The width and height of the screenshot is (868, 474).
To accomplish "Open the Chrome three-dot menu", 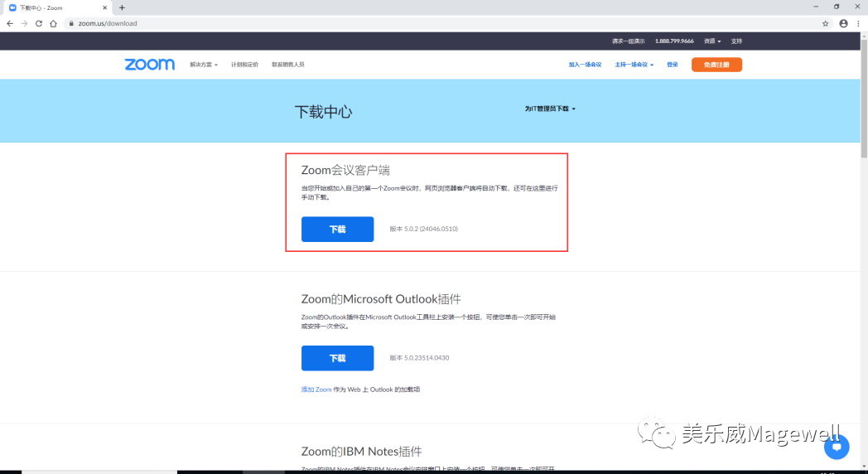I will click(858, 23).
